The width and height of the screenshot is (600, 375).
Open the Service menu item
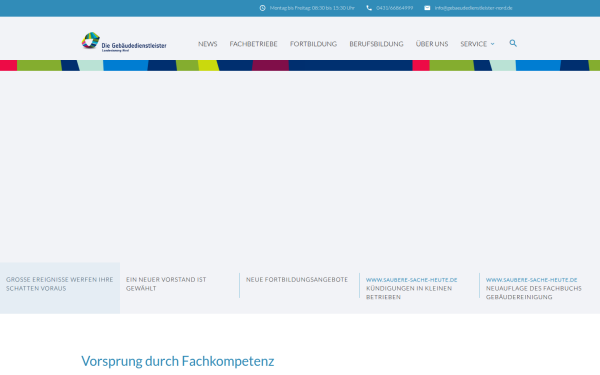tap(474, 44)
